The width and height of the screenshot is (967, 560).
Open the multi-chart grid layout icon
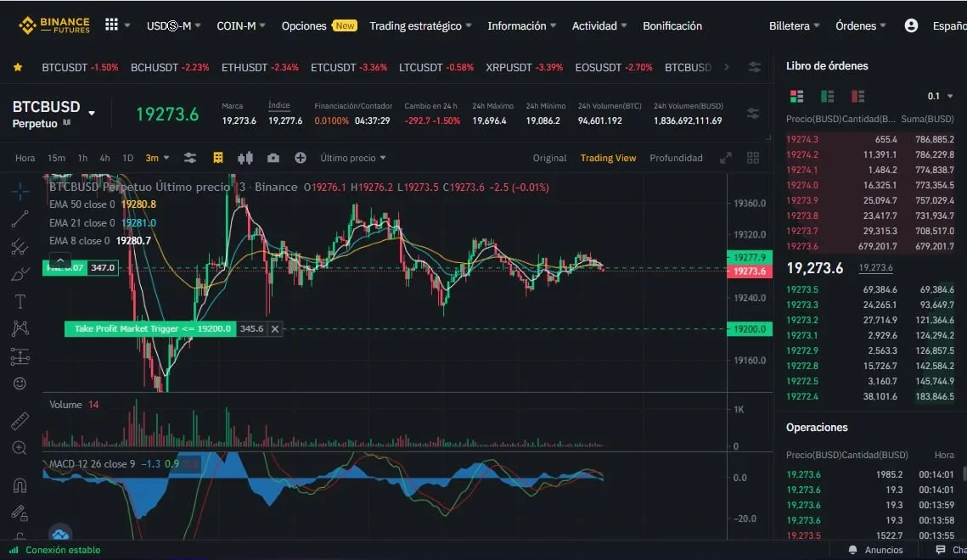pyautogui.click(x=753, y=159)
